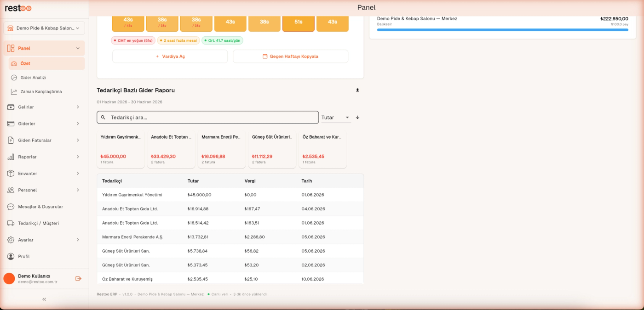Collapse the Panel menu section chevron
This screenshot has width=644, height=310.
coord(78,48)
